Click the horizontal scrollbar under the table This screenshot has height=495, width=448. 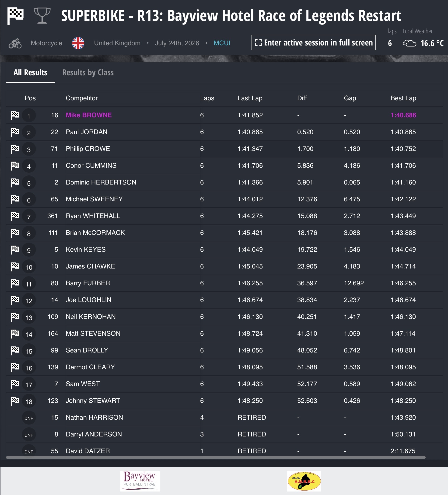[x=216, y=457]
